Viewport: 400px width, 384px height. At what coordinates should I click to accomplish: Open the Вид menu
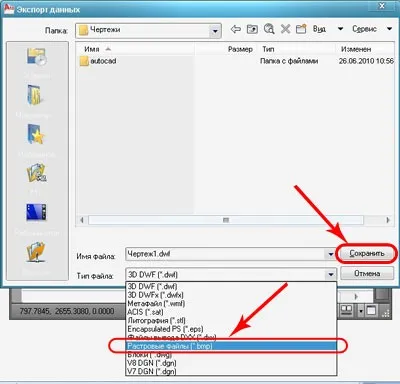pos(319,29)
